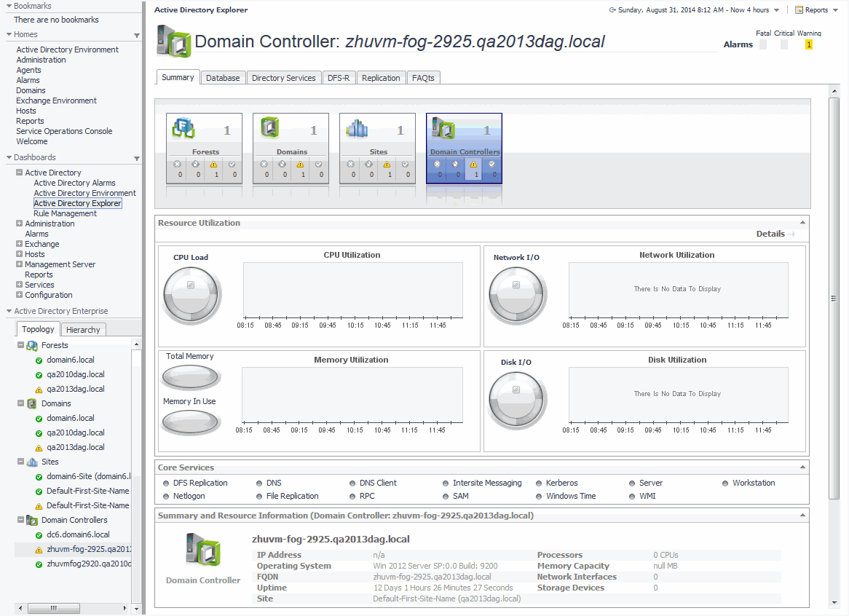Click the yellow Warning alarm count
Viewport: 849px width, 616px height.
pos(808,45)
